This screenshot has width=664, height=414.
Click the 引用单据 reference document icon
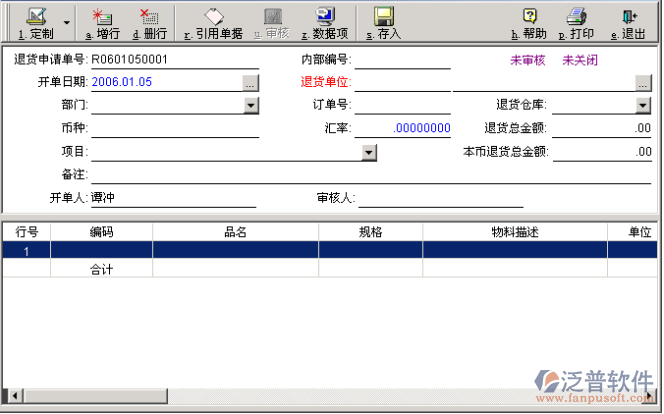tap(214, 17)
